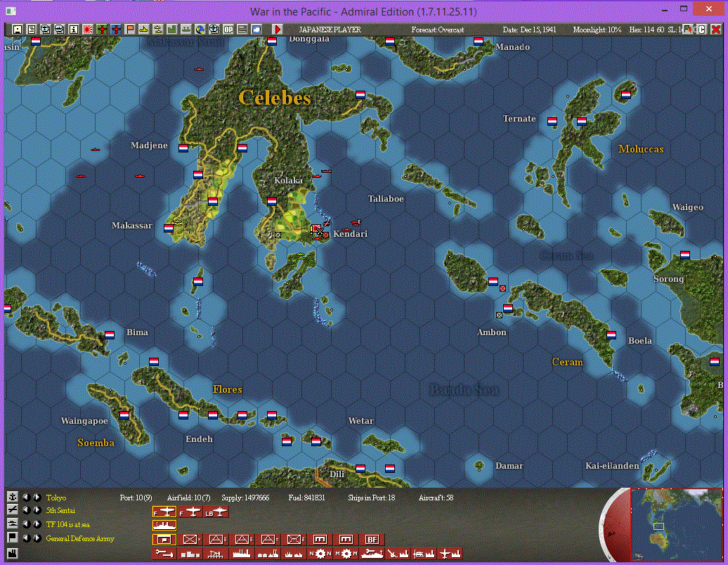
Task: Click the Waingapoe label on the map
Action: click(84, 421)
